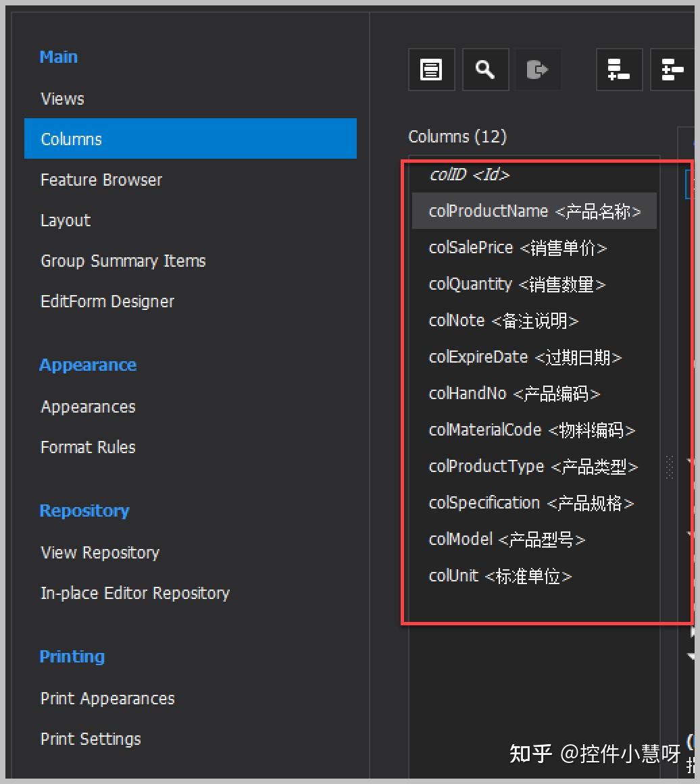Switch to the Views designer page
This screenshot has width=700, height=784.
pos(62,99)
